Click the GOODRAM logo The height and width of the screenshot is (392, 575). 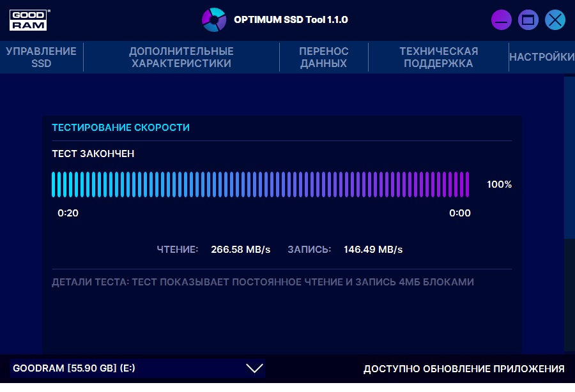coord(29,20)
